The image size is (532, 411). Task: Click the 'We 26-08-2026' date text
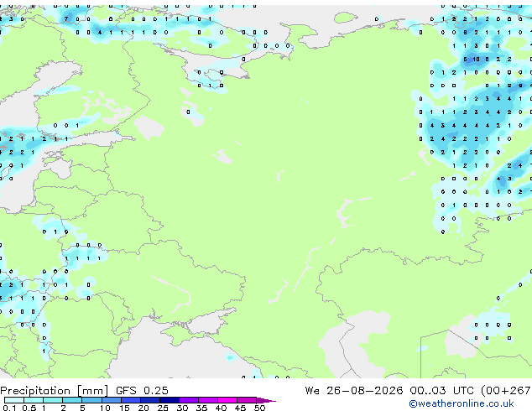(354, 390)
